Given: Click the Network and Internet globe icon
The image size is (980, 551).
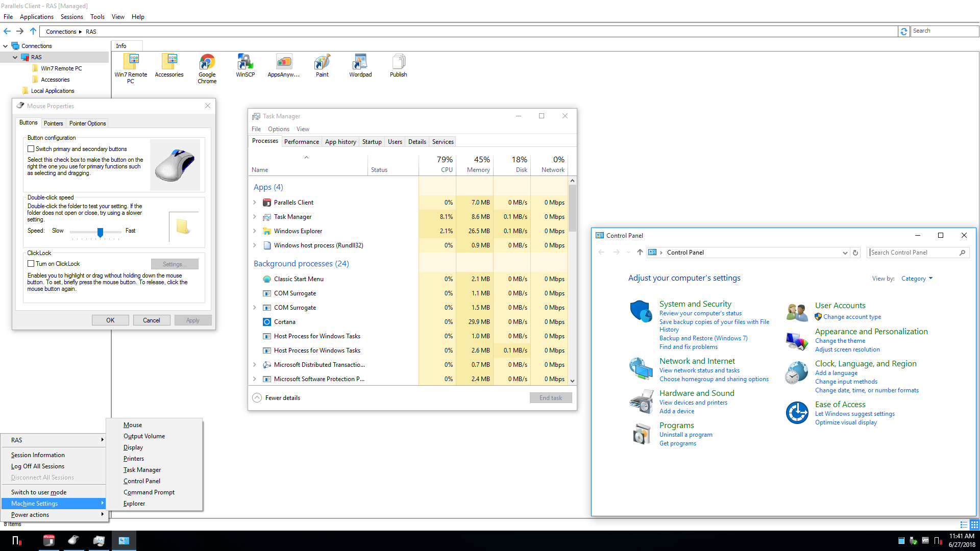Looking at the screenshot, I should pyautogui.click(x=641, y=368).
